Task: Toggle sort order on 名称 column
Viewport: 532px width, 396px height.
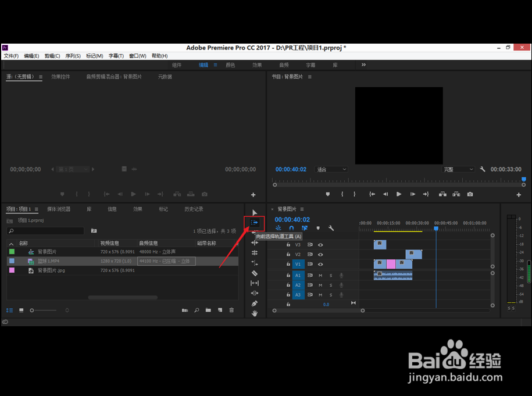Action: 11,244
